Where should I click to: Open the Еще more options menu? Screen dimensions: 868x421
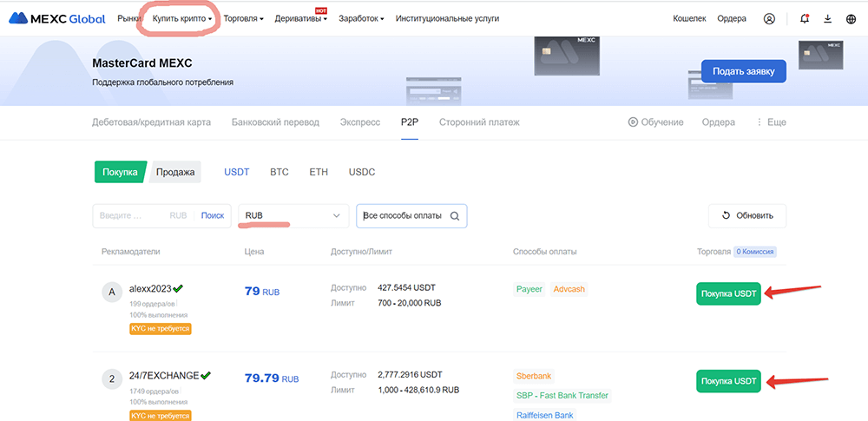click(771, 122)
